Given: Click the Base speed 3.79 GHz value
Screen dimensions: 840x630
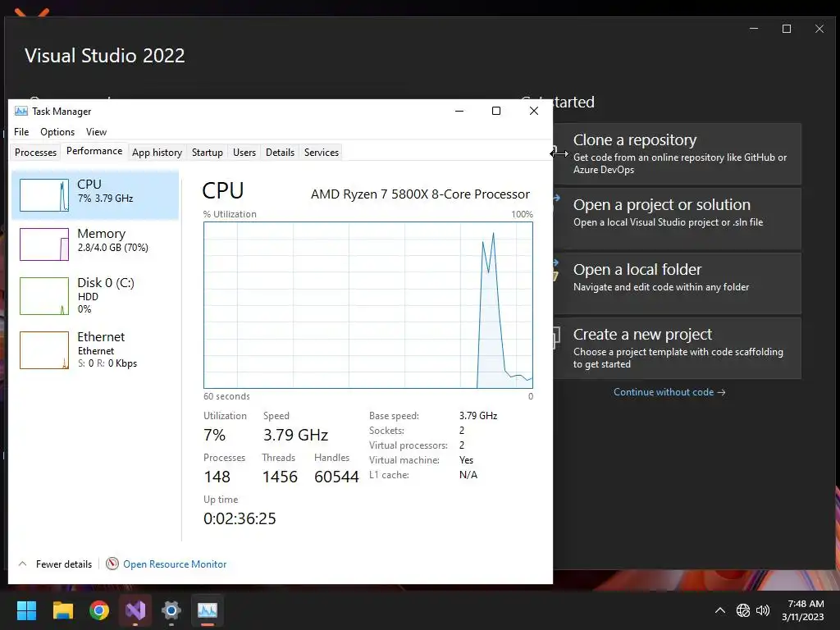Looking at the screenshot, I should coord(478,416).
